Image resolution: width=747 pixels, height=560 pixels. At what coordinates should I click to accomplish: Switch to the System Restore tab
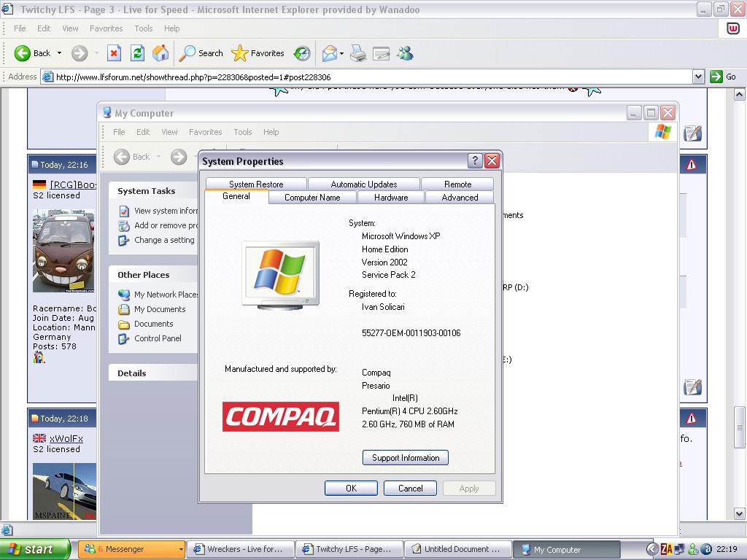pos(256,184)
